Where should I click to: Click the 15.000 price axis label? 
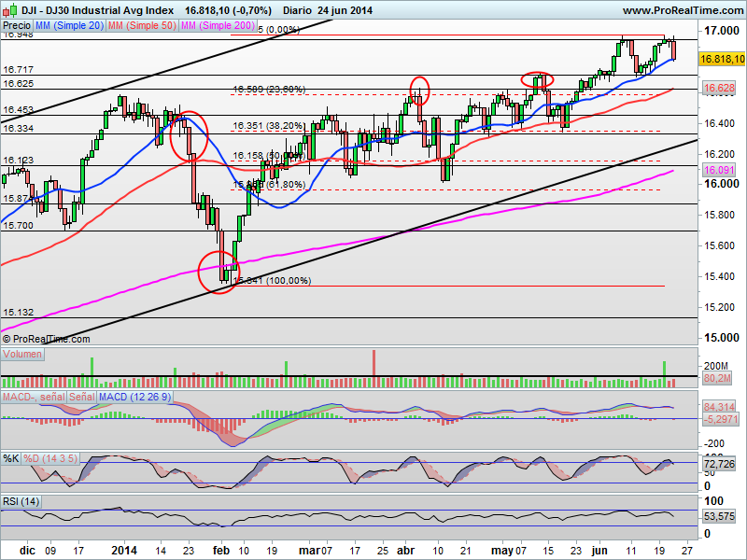pos(722,338)
